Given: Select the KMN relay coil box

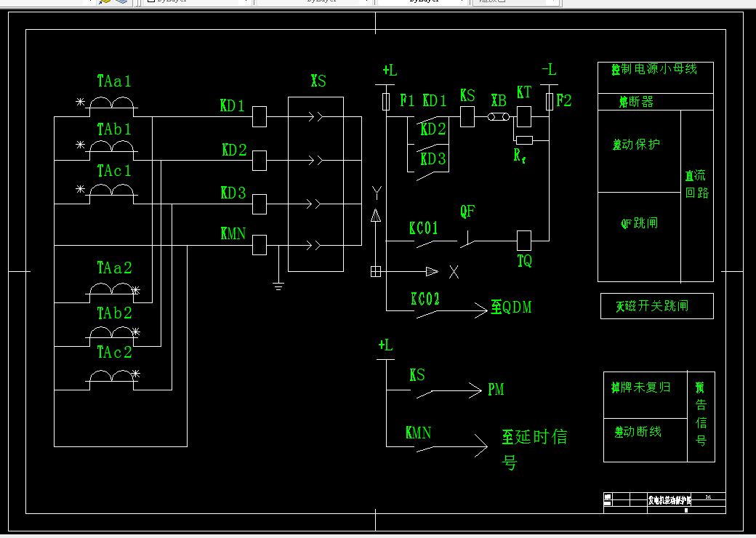Looking at the screenshot, I should [x=260, y=245].
